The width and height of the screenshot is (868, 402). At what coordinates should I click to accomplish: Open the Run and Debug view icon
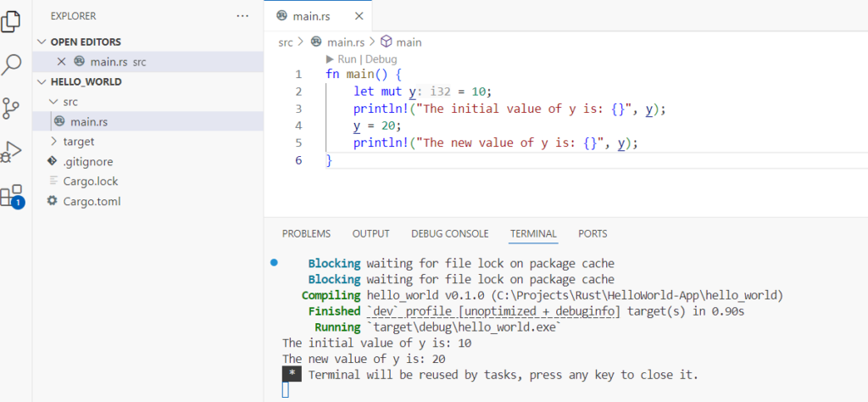pyautogui.click(x=11, y=152)
